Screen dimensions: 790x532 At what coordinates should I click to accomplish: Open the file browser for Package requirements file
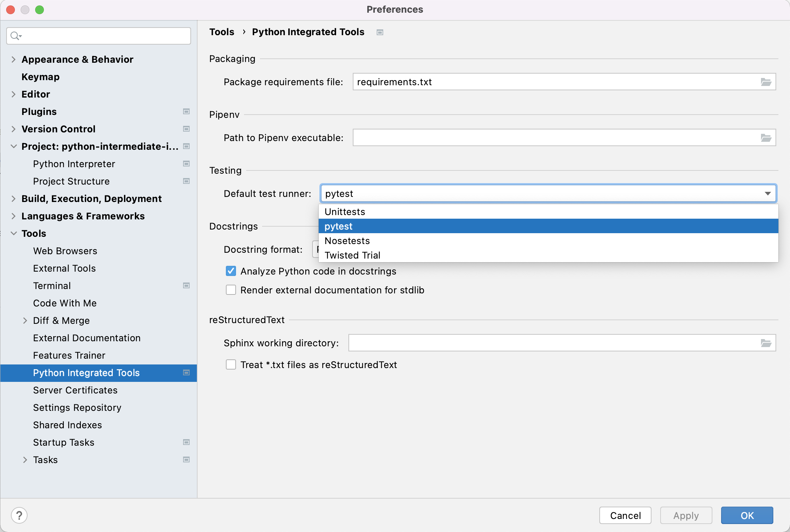pyautogui.click(x=766, y=82)
